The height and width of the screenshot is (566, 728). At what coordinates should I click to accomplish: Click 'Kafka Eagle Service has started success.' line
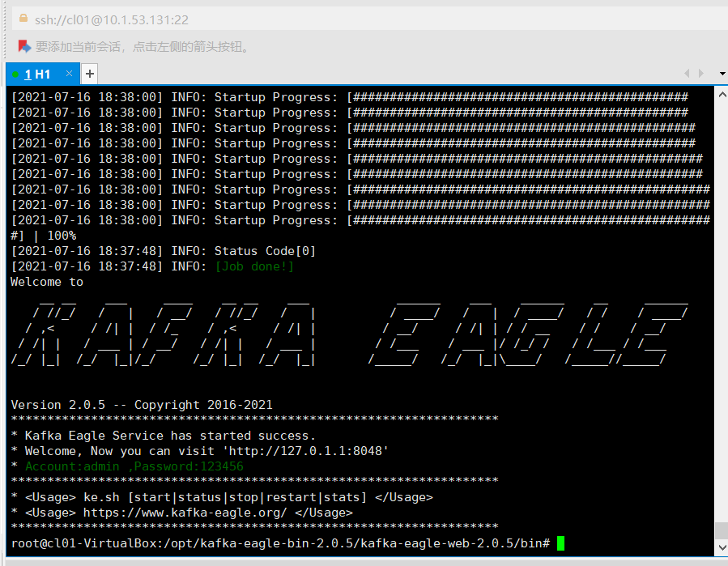(x=170, y=436)
